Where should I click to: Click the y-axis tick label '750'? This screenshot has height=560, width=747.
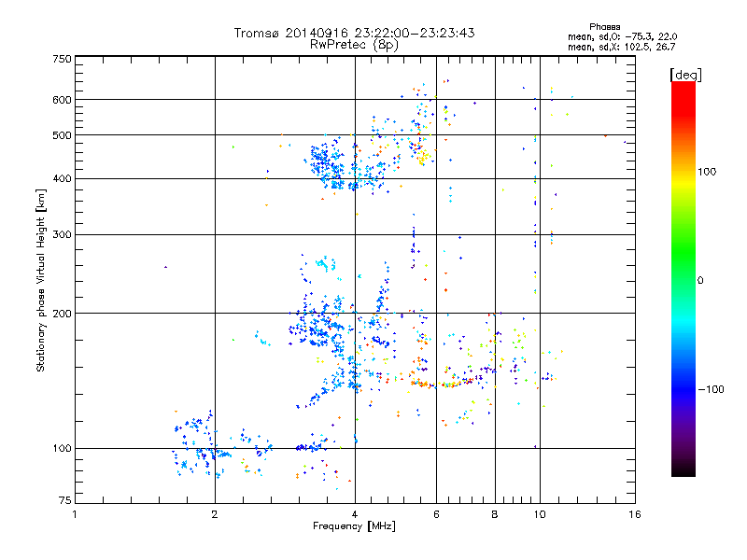coord(62,59)
